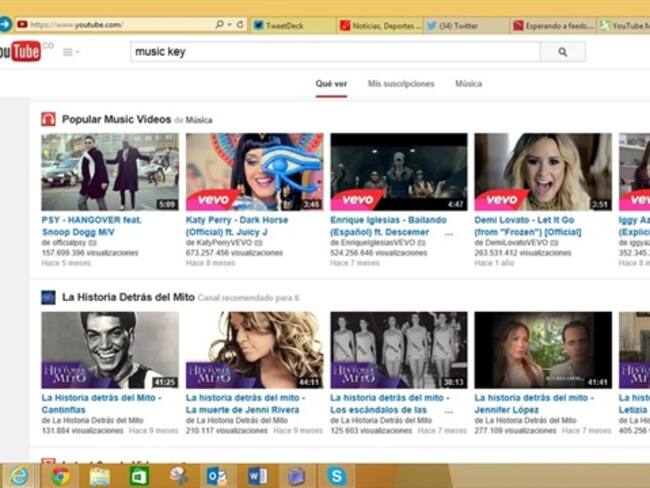Open the Popular Music Videos heading

click(x=116, y=119)
